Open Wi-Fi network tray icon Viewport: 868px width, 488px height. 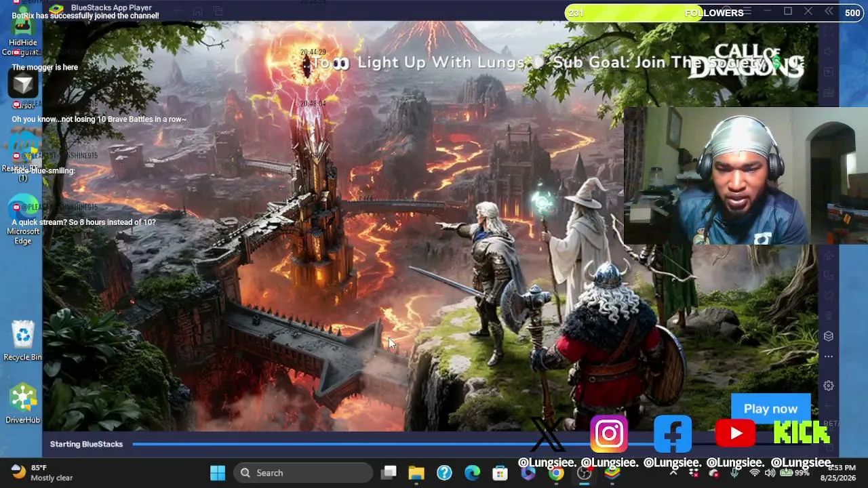pyautogui.click(x=754, y=472)
